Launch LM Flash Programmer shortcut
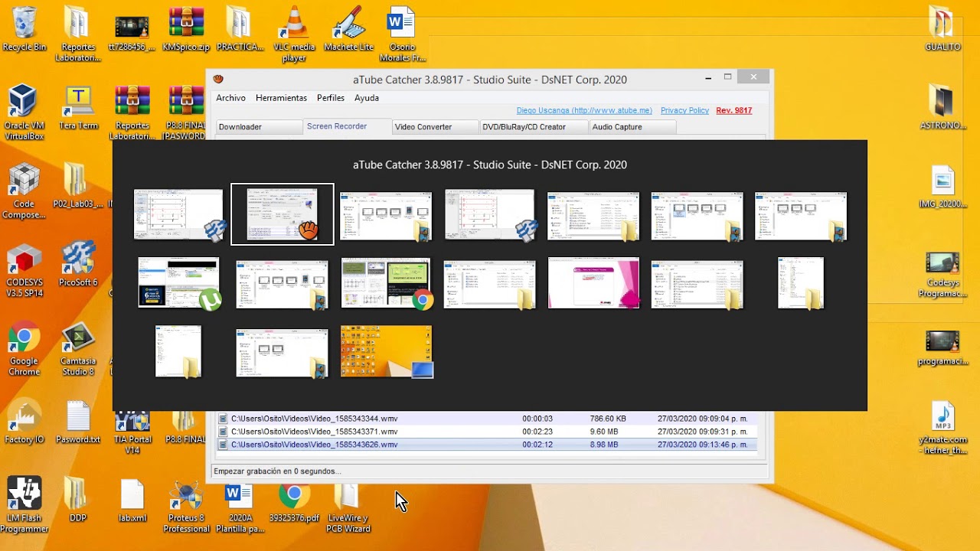Viewport: 980px width, 551px height. [24, 505]
